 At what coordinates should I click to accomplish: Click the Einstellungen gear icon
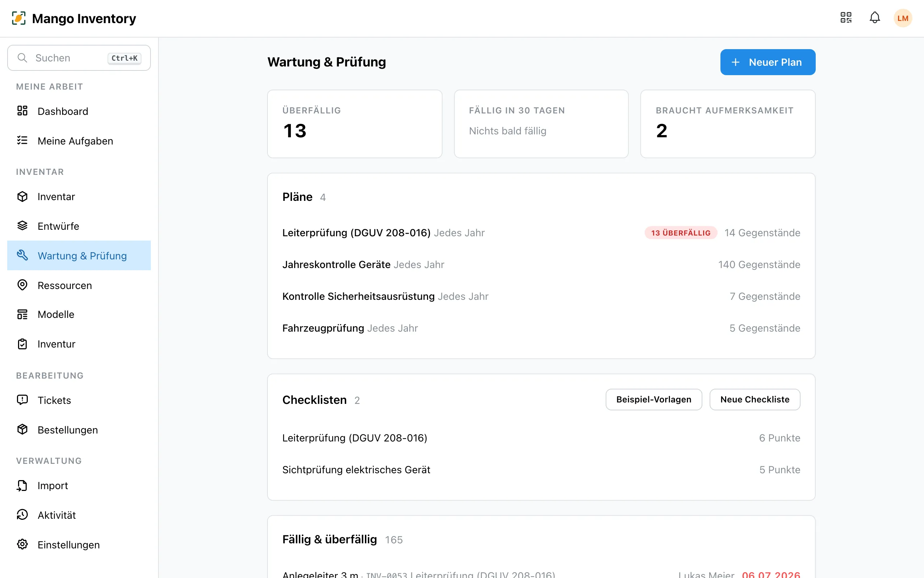(22, 544)
